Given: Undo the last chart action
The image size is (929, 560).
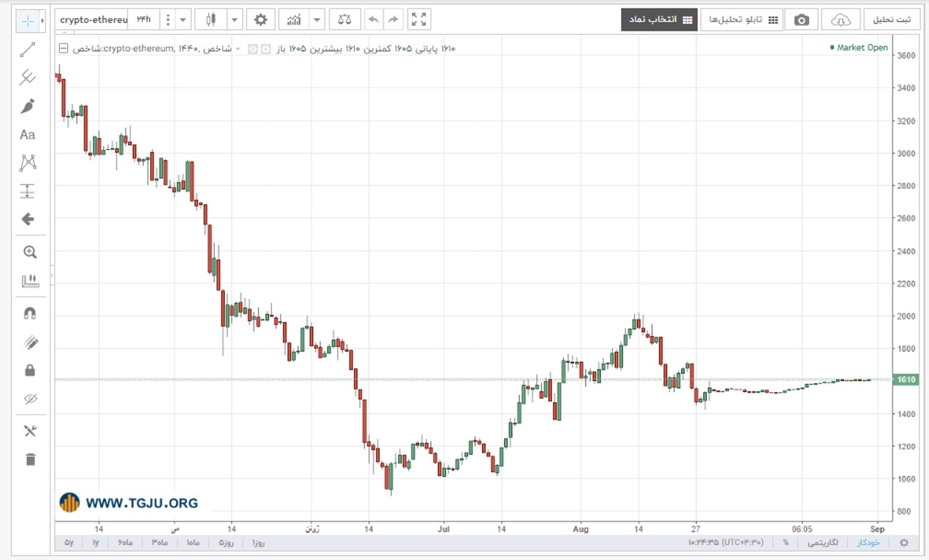Looking at the screenshot, I should point(373,20).
